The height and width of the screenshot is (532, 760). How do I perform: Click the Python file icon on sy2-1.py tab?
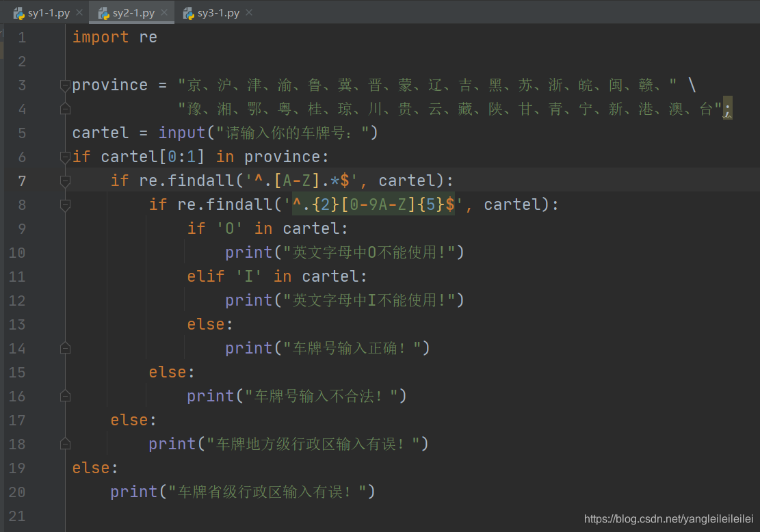(x=104, y=14)
